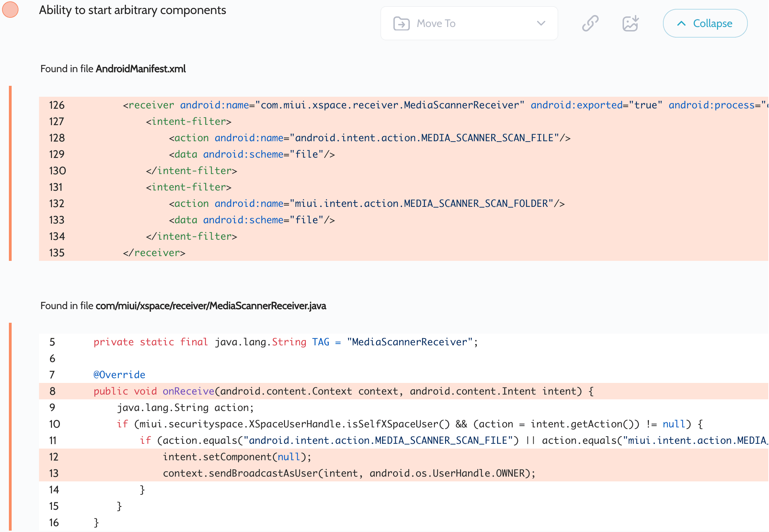The height and width of the screenshot is (532, 769).
Task: Click the vulnerability title Ability to start arbitrary components
Action: [x=132, y=10]
